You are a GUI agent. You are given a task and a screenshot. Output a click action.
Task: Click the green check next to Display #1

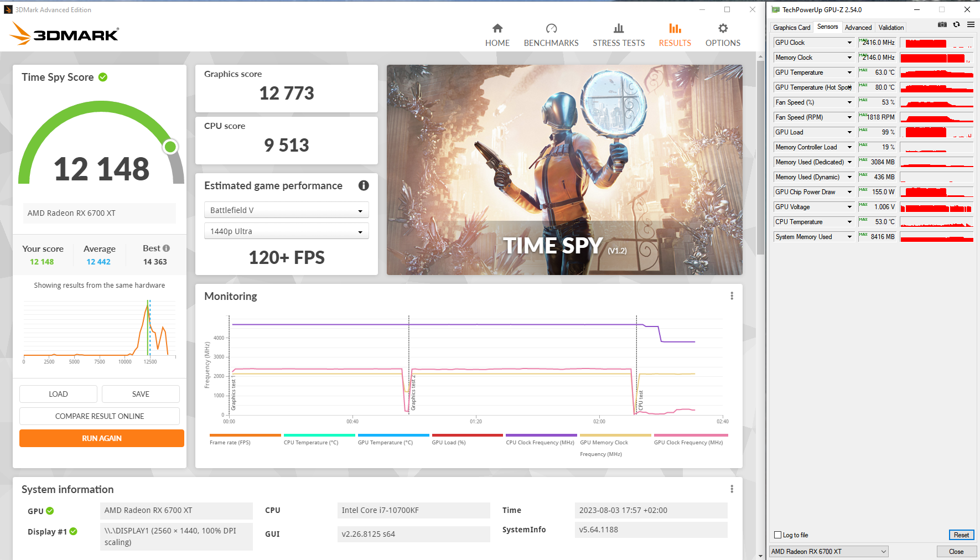tap(74, 532)
